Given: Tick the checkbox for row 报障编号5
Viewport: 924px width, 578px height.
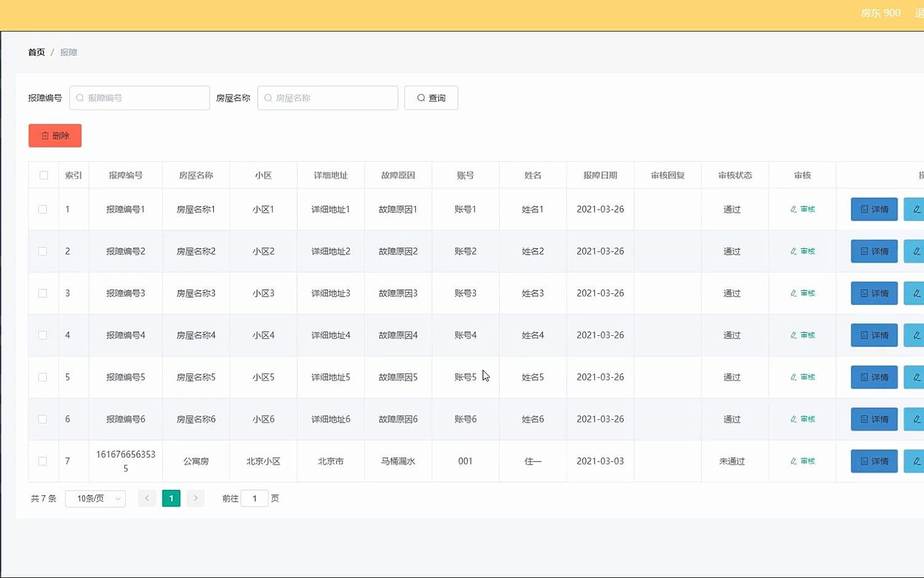Looking at the screenshot, I should [43, 377].
